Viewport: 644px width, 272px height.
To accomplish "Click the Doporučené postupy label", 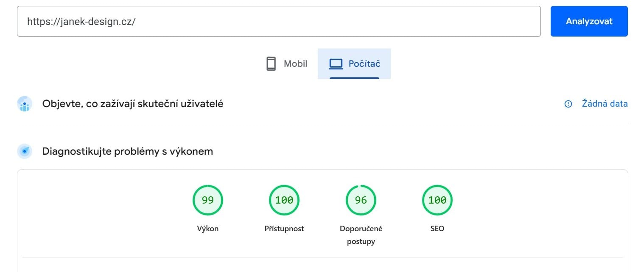I will (361, 235).
